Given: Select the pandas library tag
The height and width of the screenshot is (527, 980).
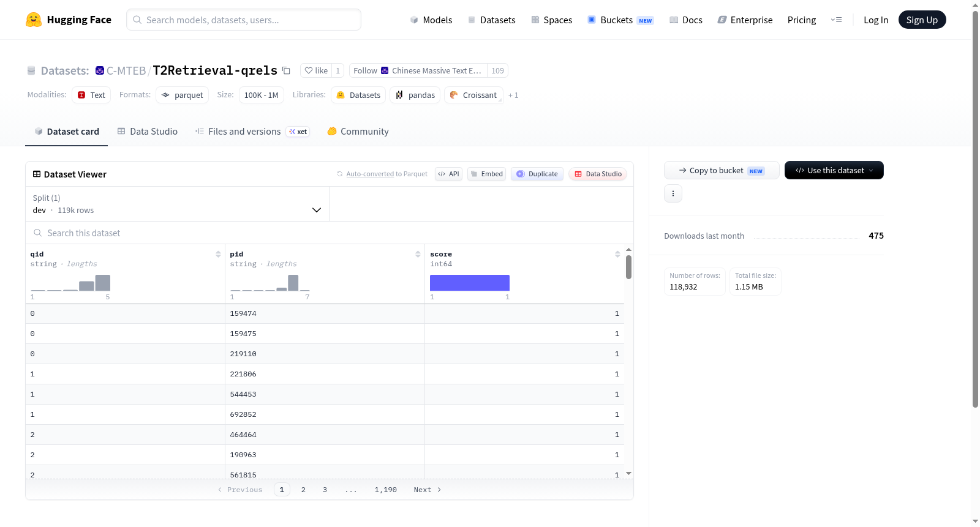Looking at the screenshot, I should (x=415, y=95).
